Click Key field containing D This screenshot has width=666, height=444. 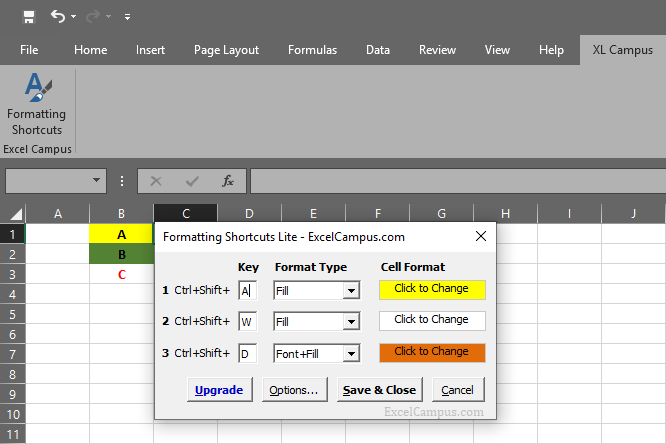[248, 354]
